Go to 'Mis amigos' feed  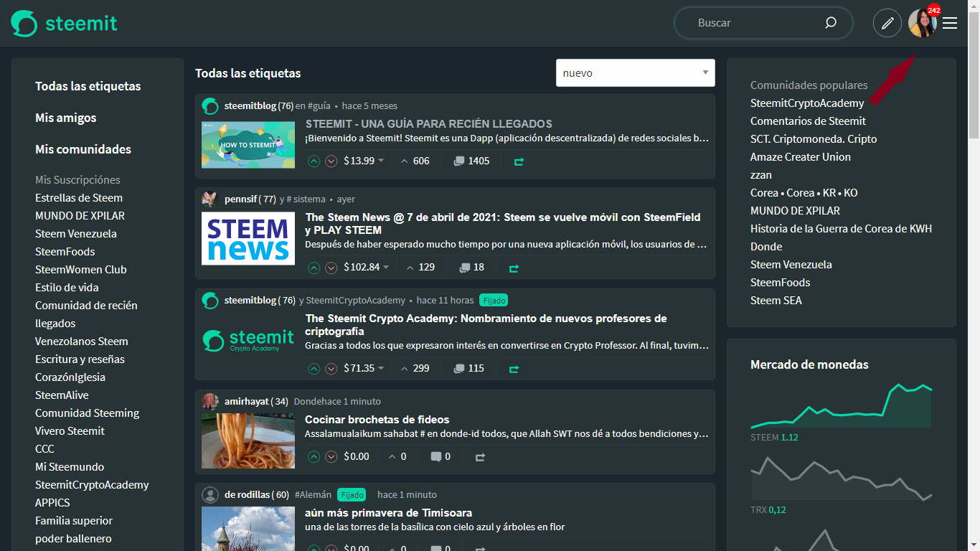(x=66, y=118)
